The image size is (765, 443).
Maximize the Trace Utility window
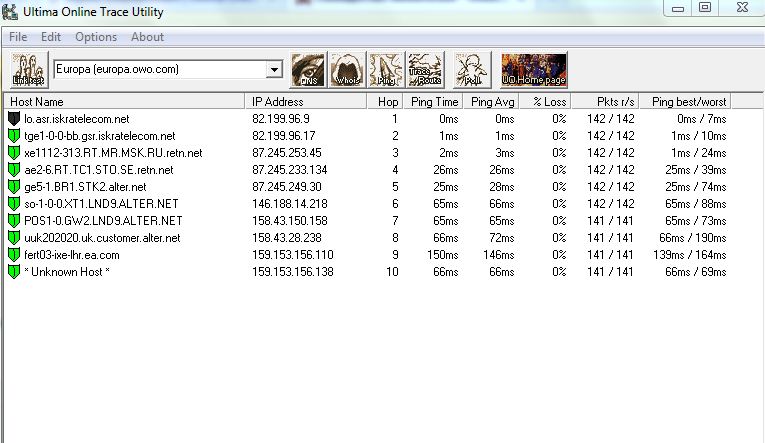(x=705, y=7)
